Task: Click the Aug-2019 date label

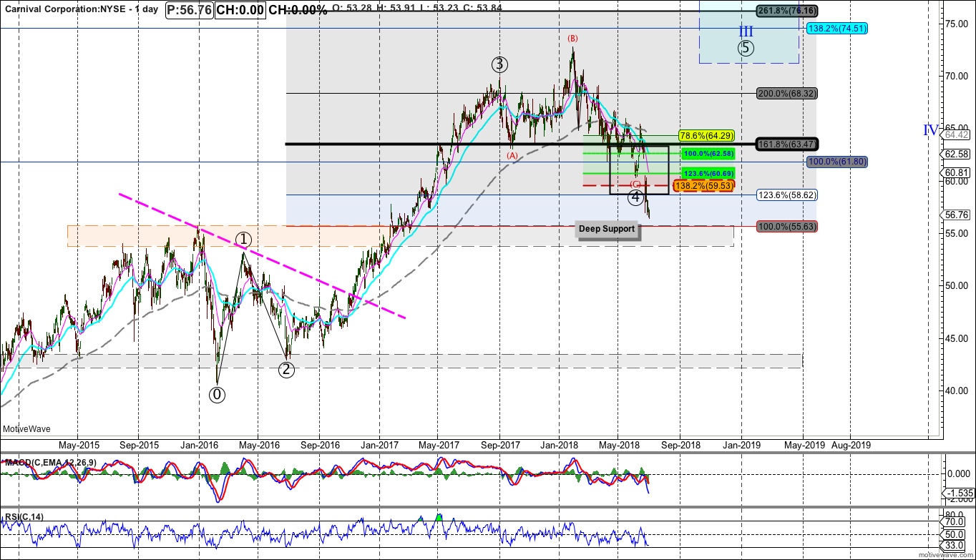Action: [850, 444]
